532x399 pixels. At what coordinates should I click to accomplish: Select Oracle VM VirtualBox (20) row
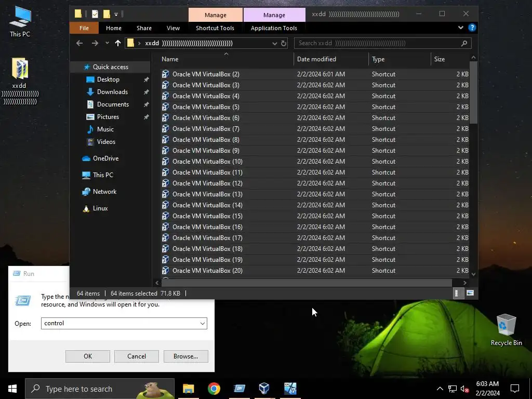pos(315,270)
